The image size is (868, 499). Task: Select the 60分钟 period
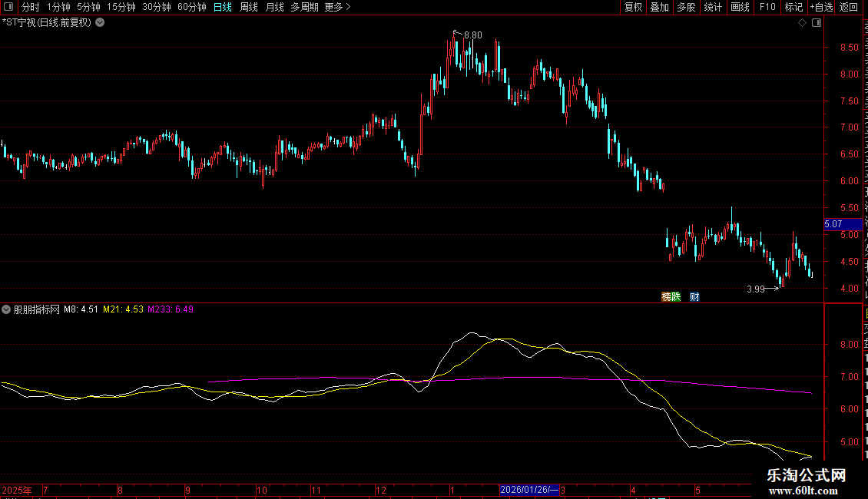pos(191,7)
